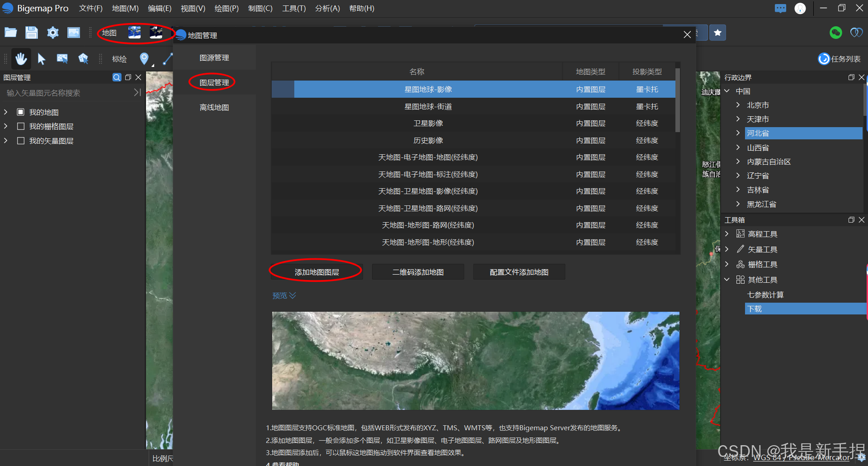Screen dimensions: 868x466
Task: Click the blue hearts icon at top right
Action: pos(857,33)
